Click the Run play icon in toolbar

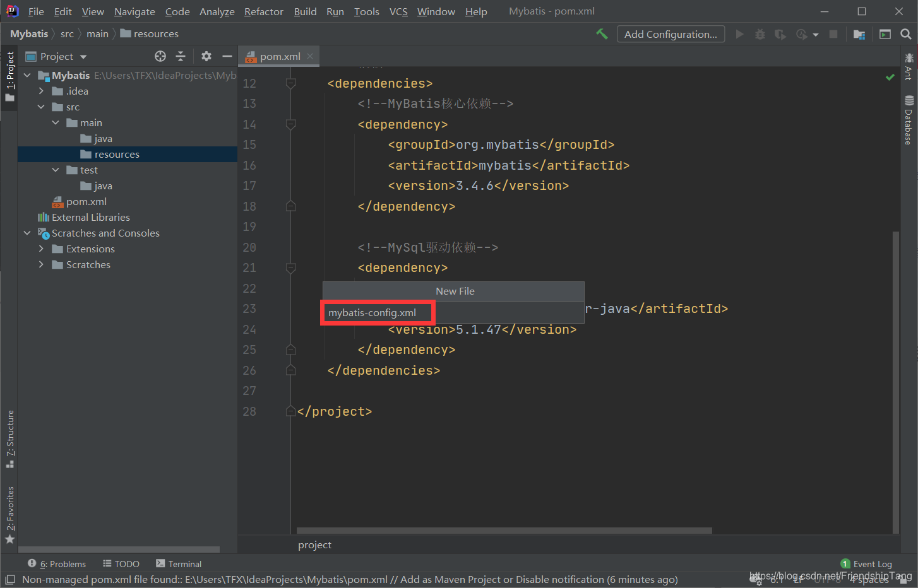point(739,34)
